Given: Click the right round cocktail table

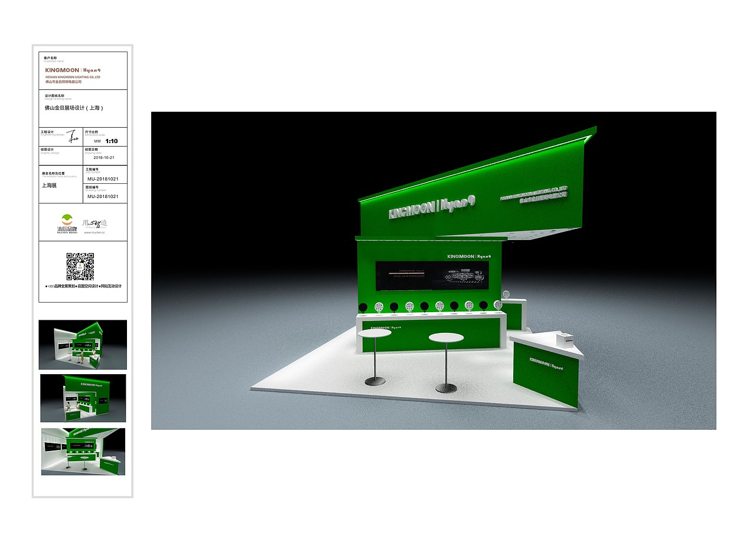Looking at the screenshot, I should [446, 362].
